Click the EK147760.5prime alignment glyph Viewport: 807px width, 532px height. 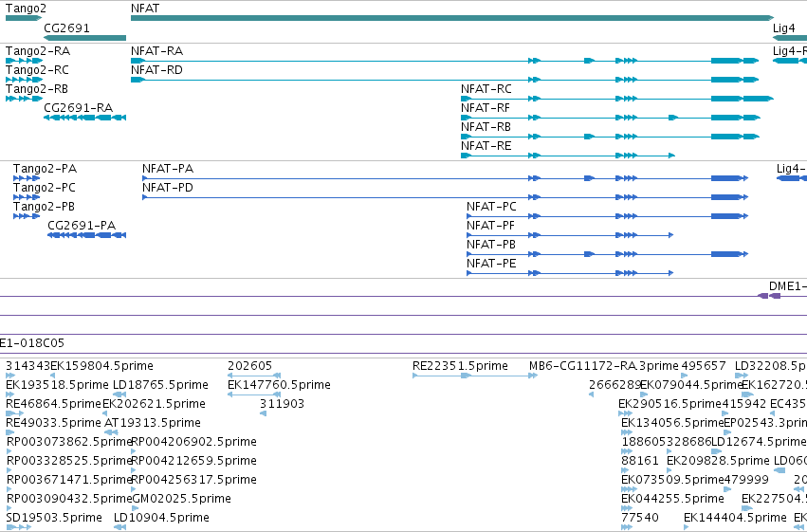[x=254, y=394]
